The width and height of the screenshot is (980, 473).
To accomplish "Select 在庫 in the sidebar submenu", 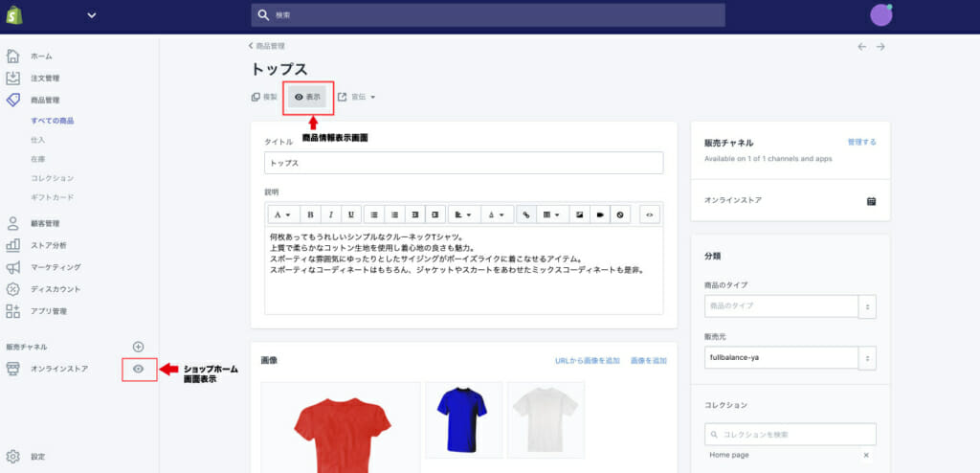I will [x=37, y=160].
